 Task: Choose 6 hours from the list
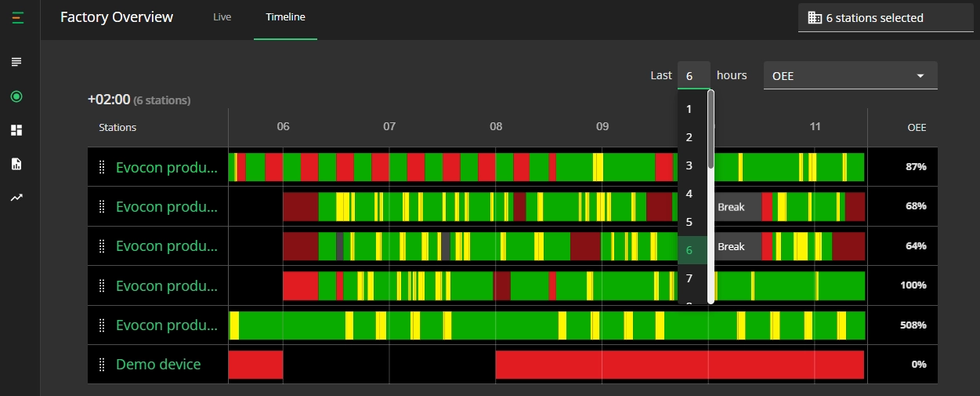693,250
